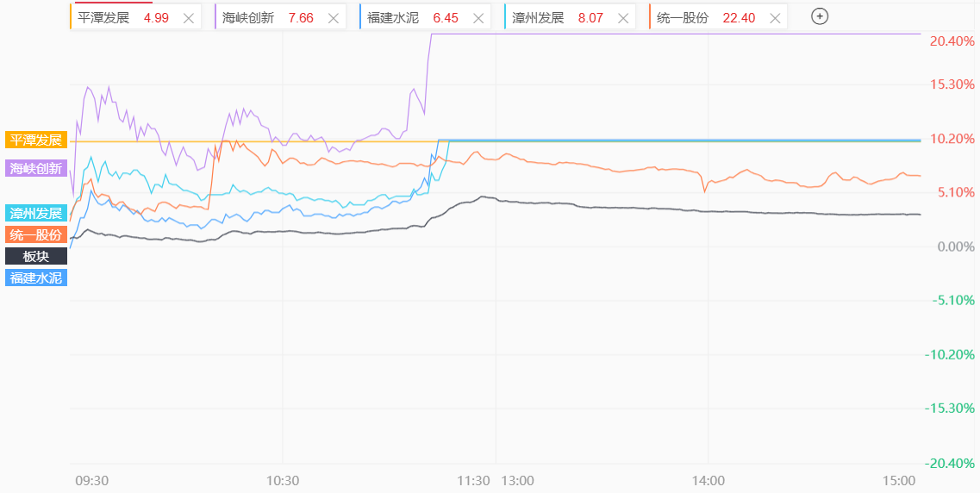Hide the 漳州发展 line via legend label
980x493 pixels.
pos(35,214)
